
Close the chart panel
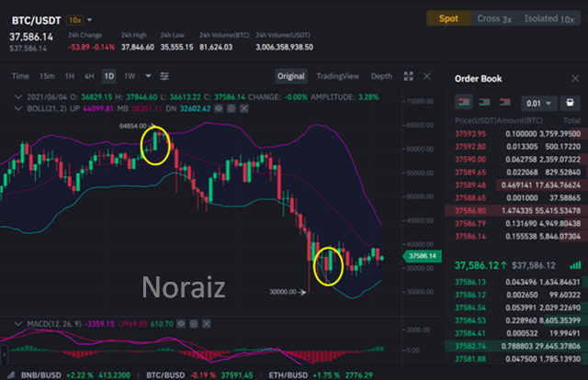point(426,76)
